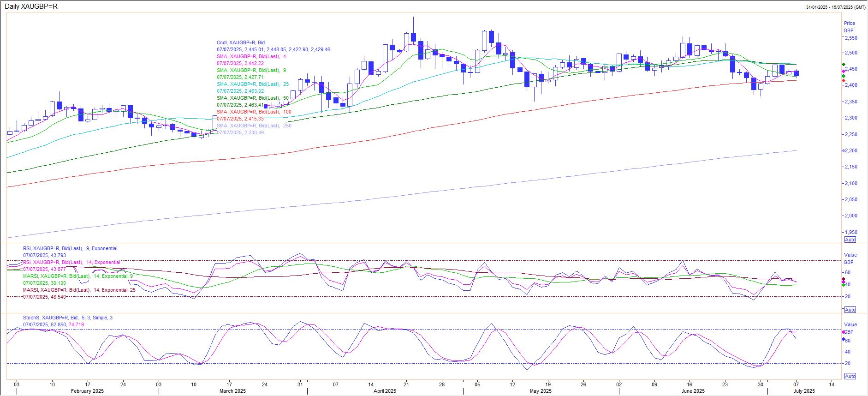868x396 pixels.
Task: Click the magenta marker on Stochastic axis
Action: point(844,332)
